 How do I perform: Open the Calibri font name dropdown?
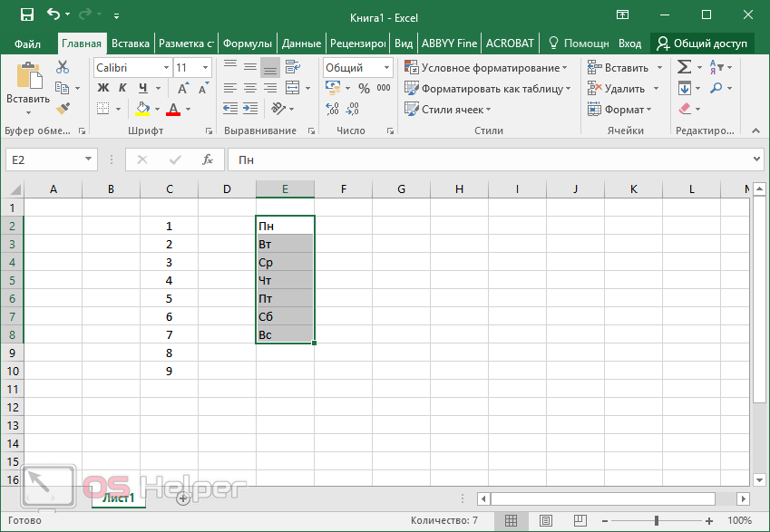166,68
